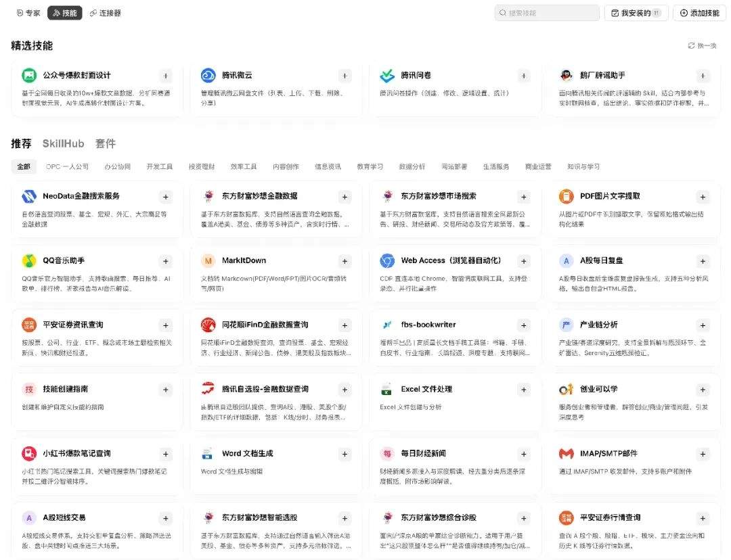Click the QQ音乐助手 app icon

point(29,261)
